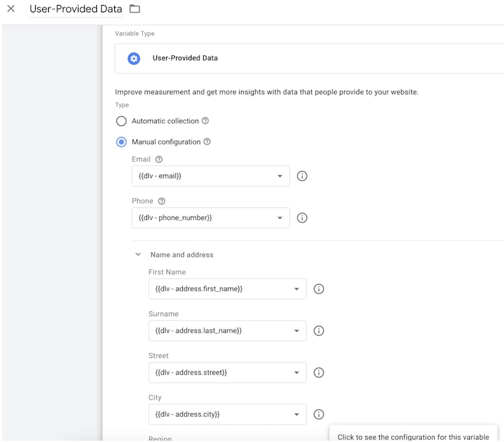
Task: Select the Manual configuration radio button
Action: (122, 142)
